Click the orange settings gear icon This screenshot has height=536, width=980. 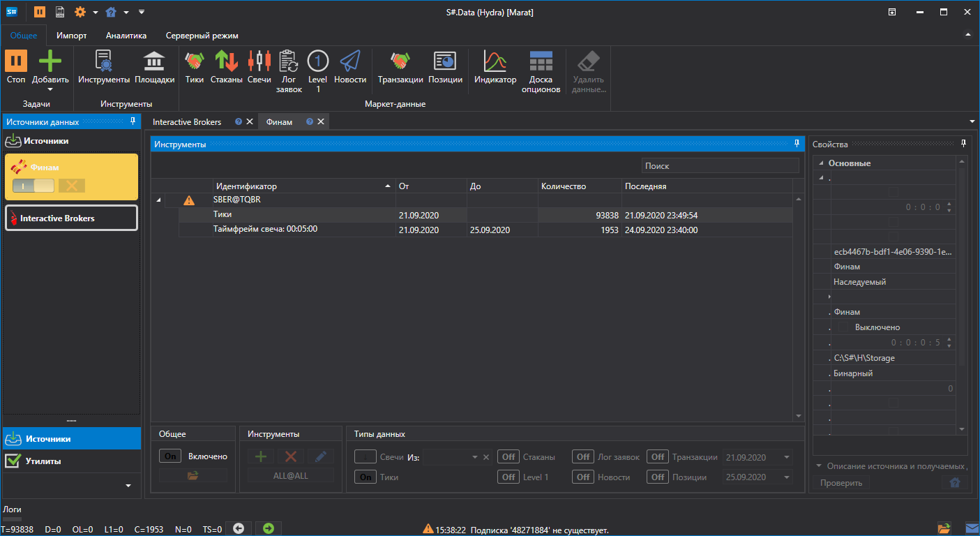80,12
